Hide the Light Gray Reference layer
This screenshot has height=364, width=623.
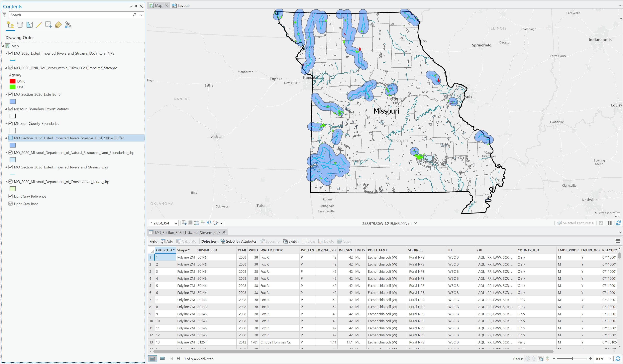coord(11,196)
